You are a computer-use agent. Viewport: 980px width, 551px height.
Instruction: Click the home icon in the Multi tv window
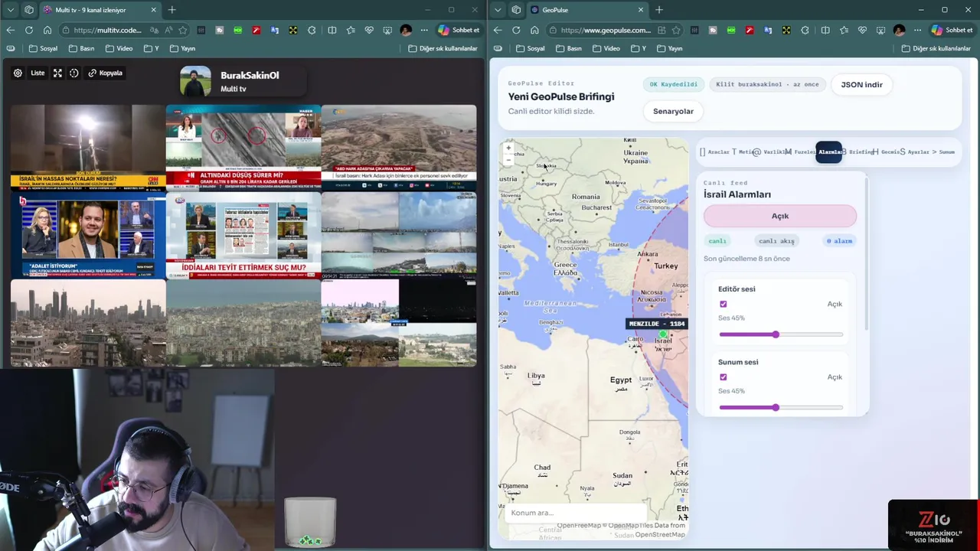(47, 31)
